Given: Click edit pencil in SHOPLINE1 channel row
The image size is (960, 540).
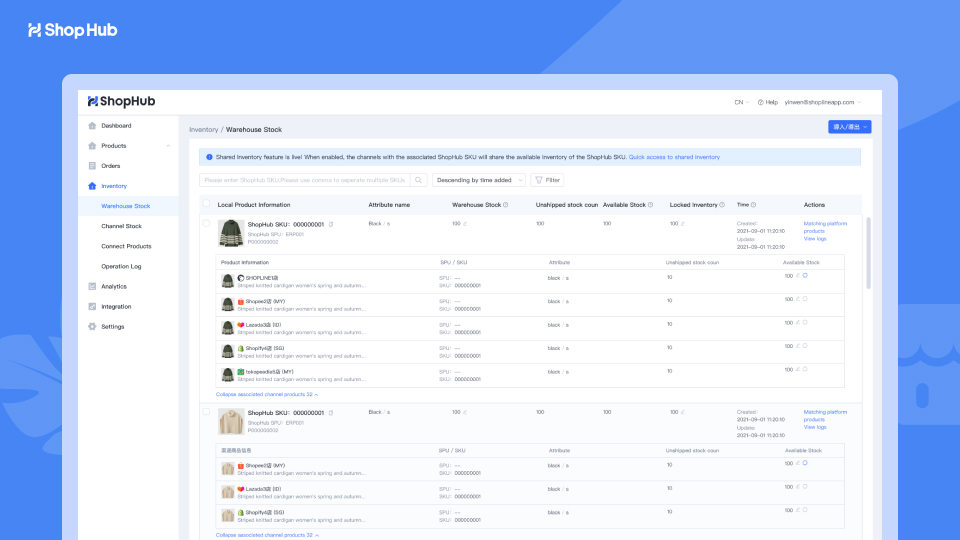Looking at the screenshot, I should pos(797,276).
